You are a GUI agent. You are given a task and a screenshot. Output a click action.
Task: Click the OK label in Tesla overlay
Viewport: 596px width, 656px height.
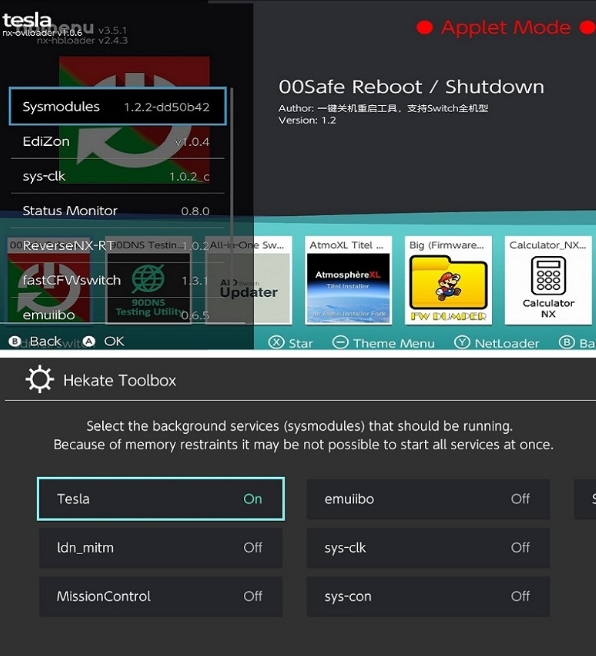114,341
